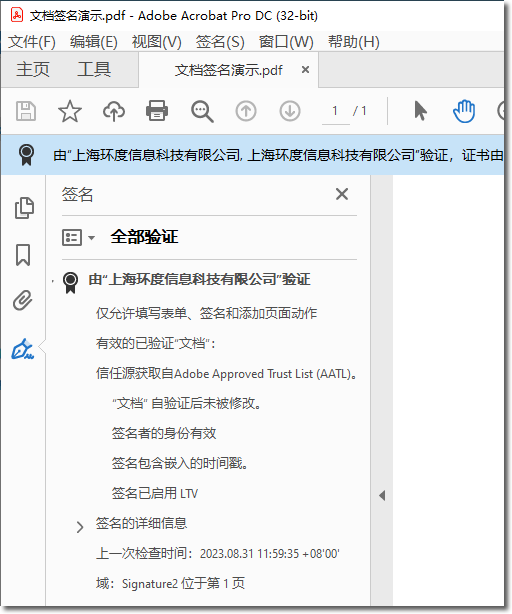Close the 签名 panel
The image size is (512, 614).
coord(342,194)
